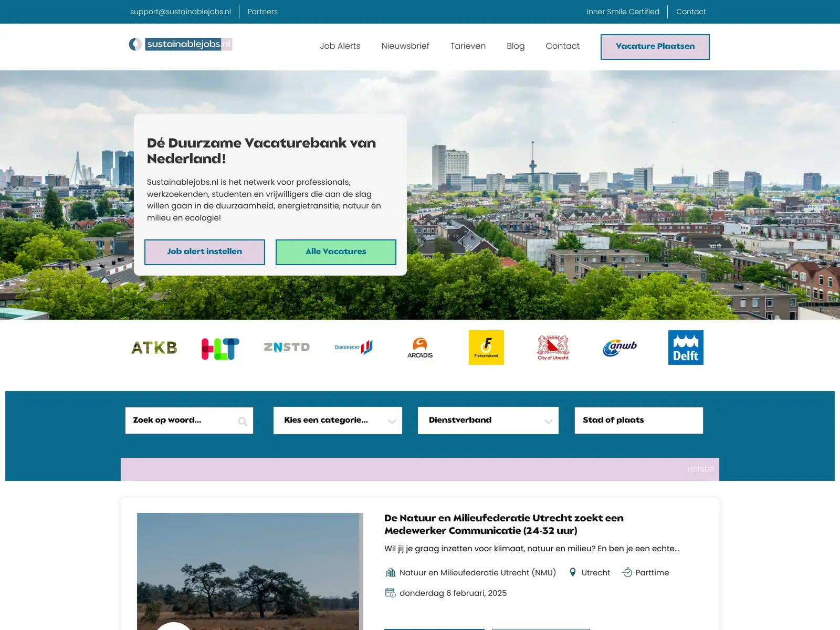Click the clock icon beside Parttime

(627, 572)
